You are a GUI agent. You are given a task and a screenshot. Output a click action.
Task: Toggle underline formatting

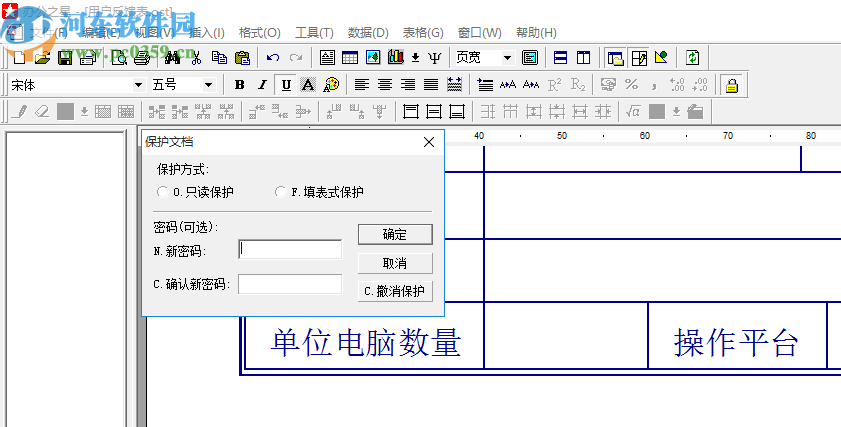pyautogui.click(x=286, y=85)
